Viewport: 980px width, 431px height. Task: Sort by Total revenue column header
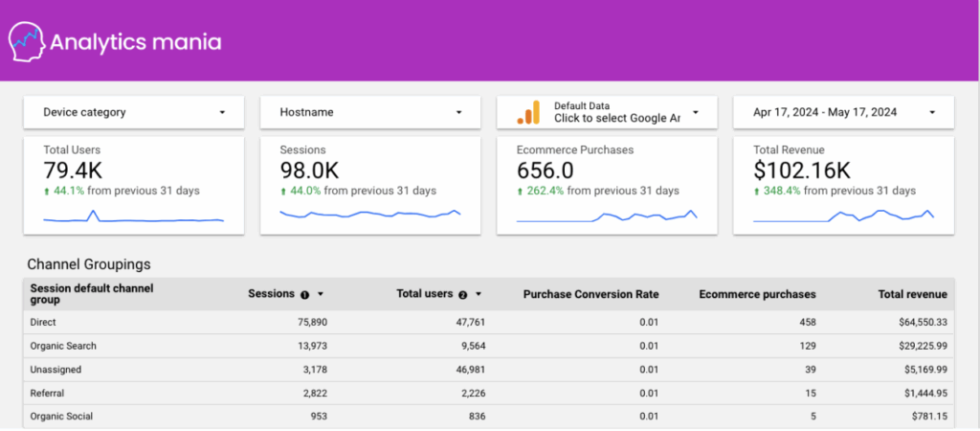[912, 295]
